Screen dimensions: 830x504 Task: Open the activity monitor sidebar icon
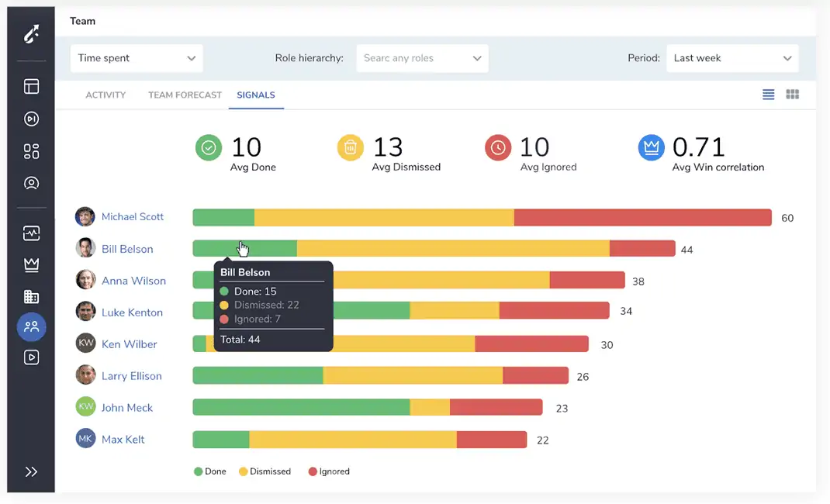[31, 233]
